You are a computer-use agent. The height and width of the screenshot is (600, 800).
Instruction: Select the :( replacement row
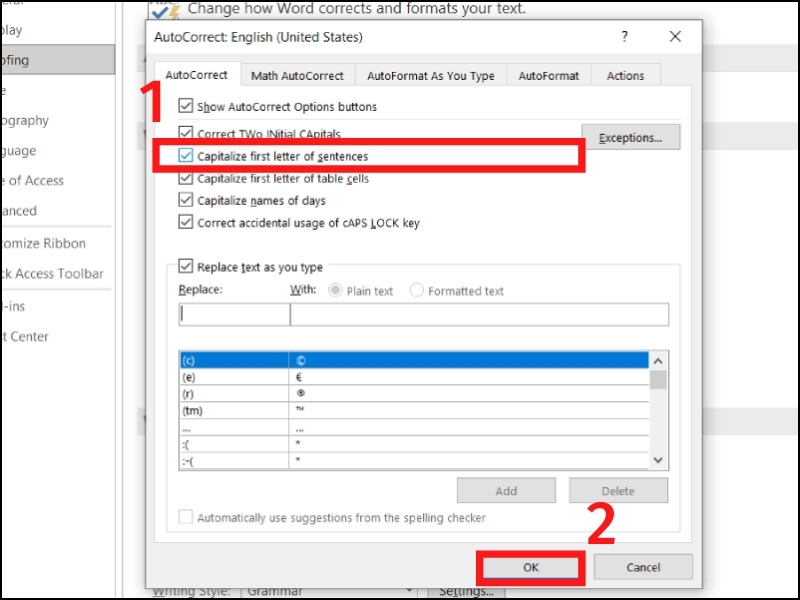click(x=414, y=444)
